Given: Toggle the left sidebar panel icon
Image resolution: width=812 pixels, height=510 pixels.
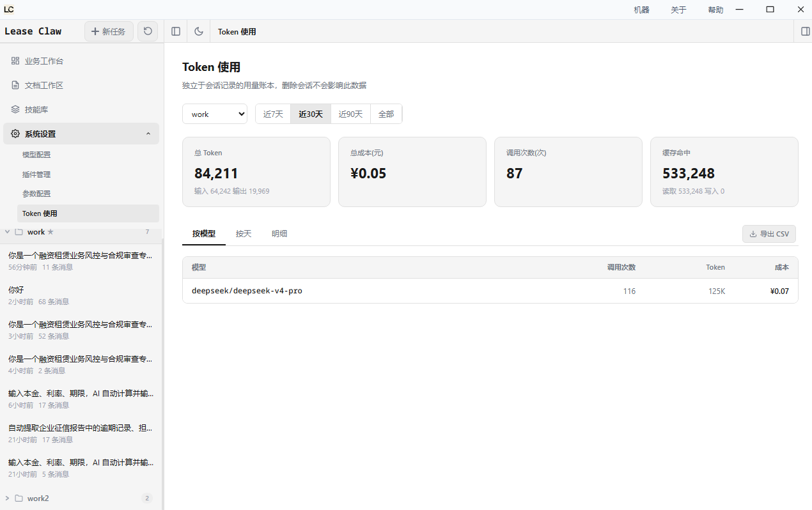Looking at the screenshot, I should click(176, 31).
